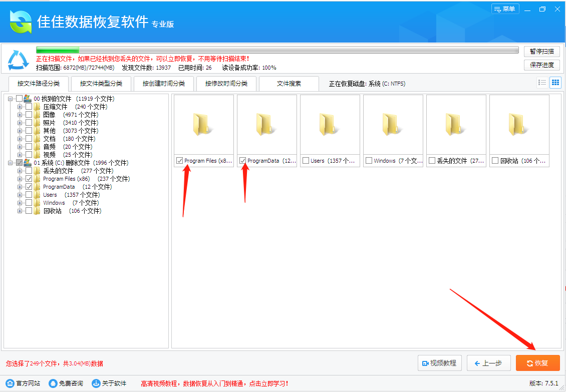Open the 视频教程 button

pos(439,363)
